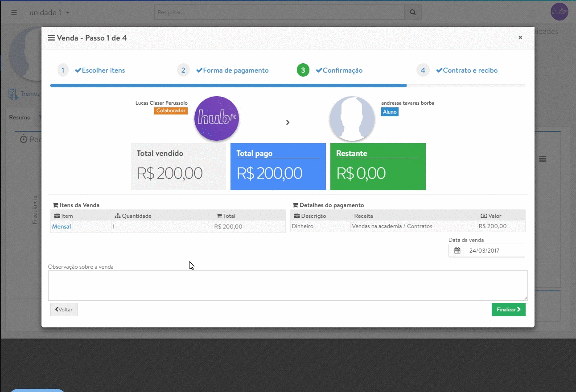Open the Mensal item link
Screen dimensions: 576x392
pyautogui.click(x=62, y=227)
